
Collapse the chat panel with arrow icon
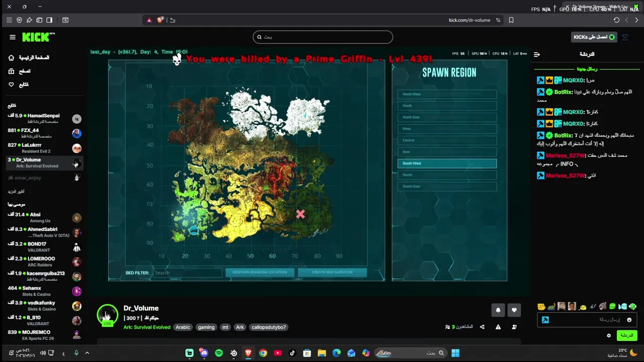(537, 54)
